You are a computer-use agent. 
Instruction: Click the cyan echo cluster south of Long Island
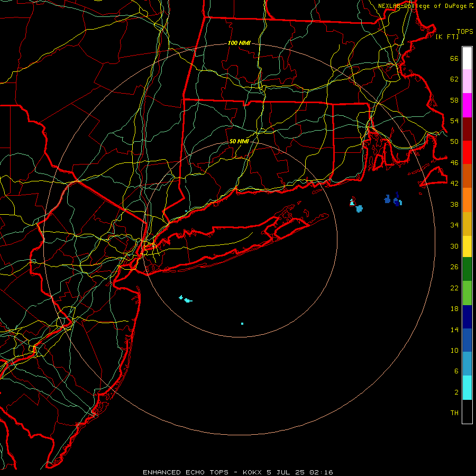point(186,299)
